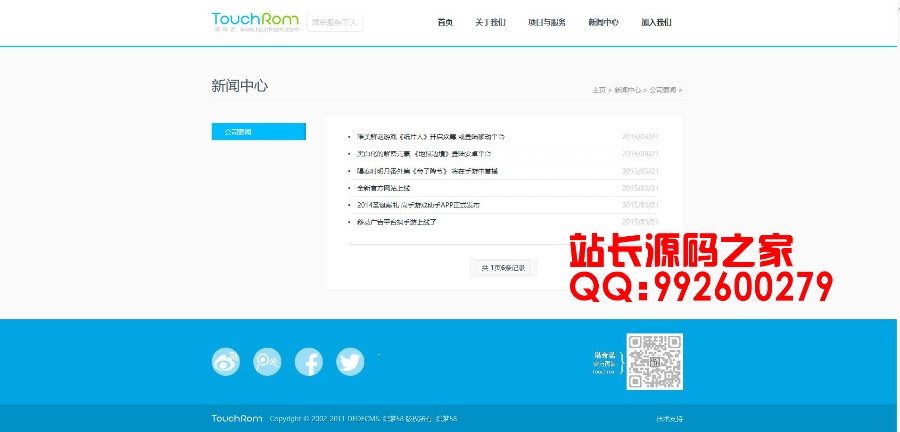Click the TouchRom logo in the header
Viewport: 900px width, 432px height.
point(255,22)
